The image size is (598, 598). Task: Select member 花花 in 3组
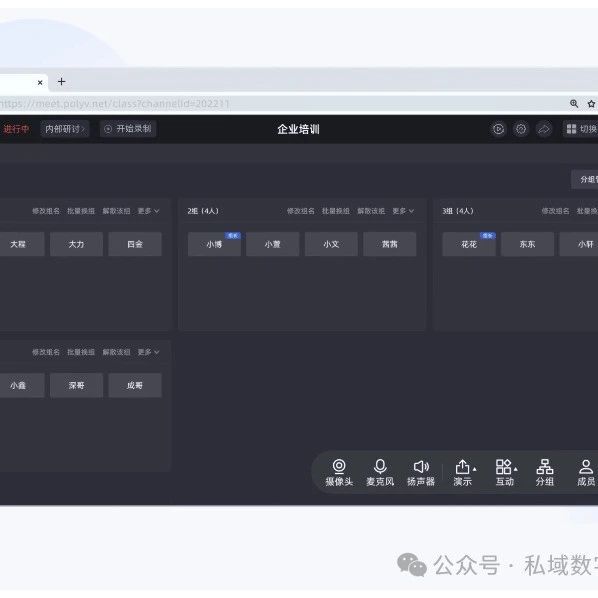[x=469, y=244]
